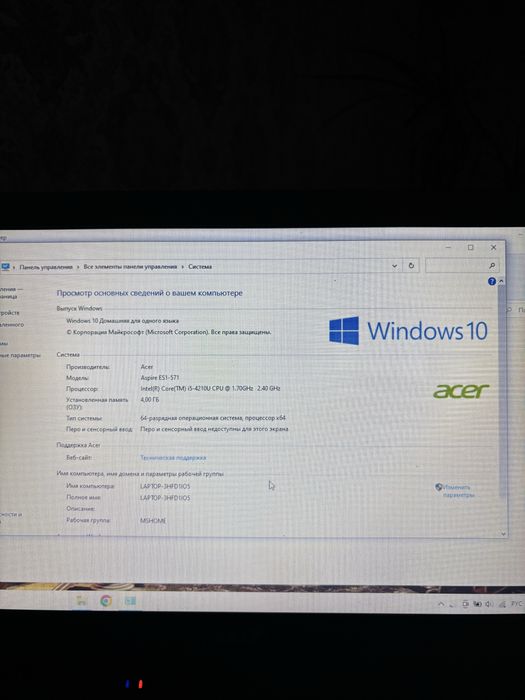This screenshot has width=525, height=700.
Task: Open sidebar link ending in 'ые параметры'
Action: click(x=20, y=355)
